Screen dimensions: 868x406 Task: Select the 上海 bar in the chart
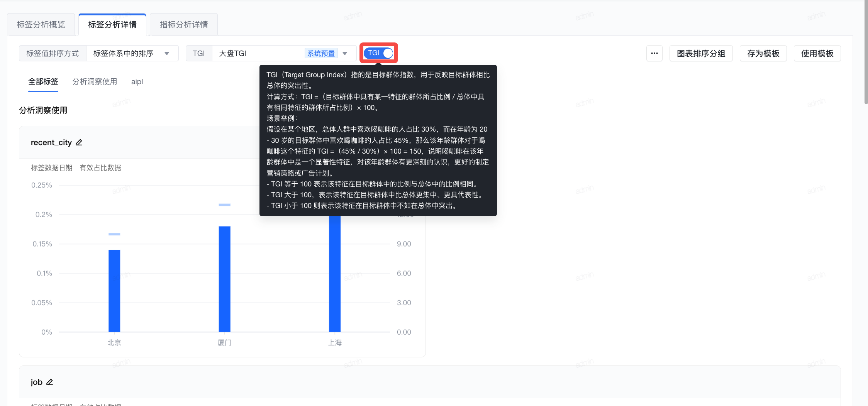(x=335, y=274)
